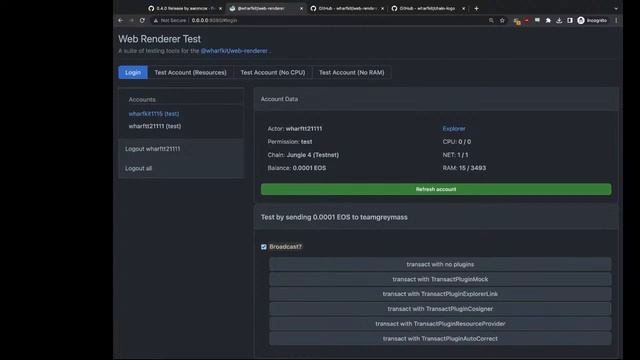Close the GitHub wharfkit/chain-logo tab
This screenshot has height=360, width=640.
[x=463, y=8]
